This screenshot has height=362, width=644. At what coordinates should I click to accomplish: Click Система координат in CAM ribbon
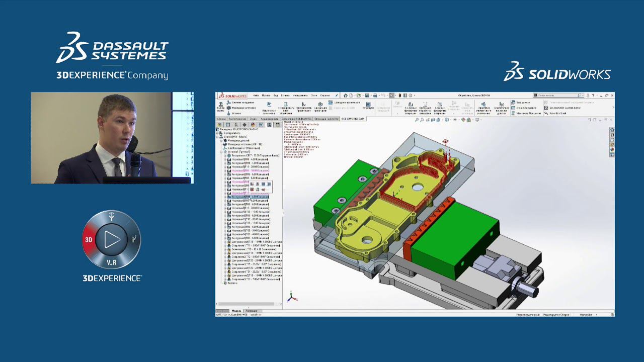tap(239, 103)
